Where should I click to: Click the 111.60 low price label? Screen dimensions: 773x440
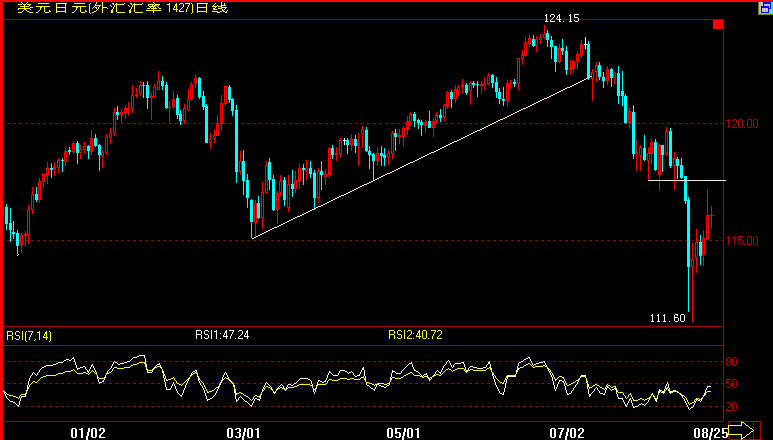coord(668,318)
